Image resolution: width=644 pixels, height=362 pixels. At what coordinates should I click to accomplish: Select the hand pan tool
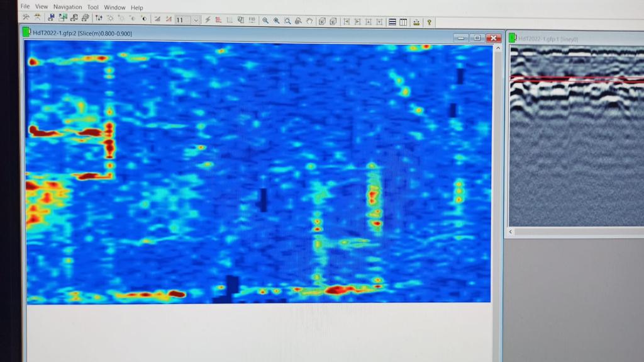tap(309, 21)
